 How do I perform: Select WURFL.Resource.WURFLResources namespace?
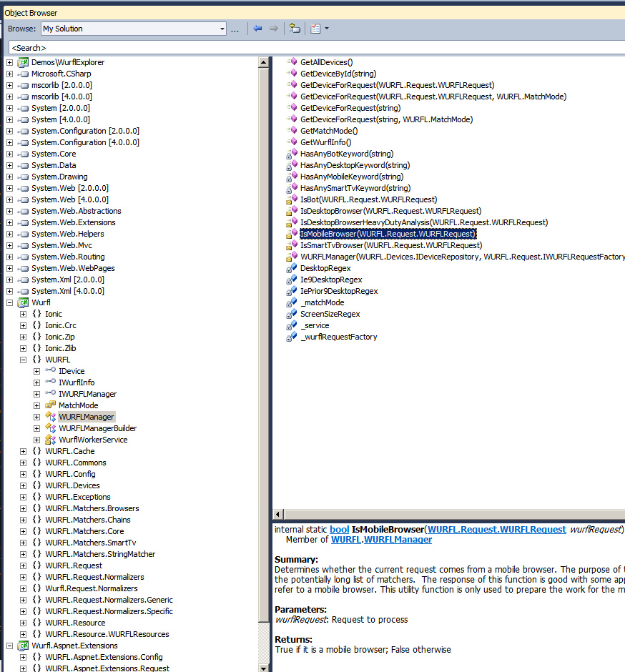click(107, 634)
